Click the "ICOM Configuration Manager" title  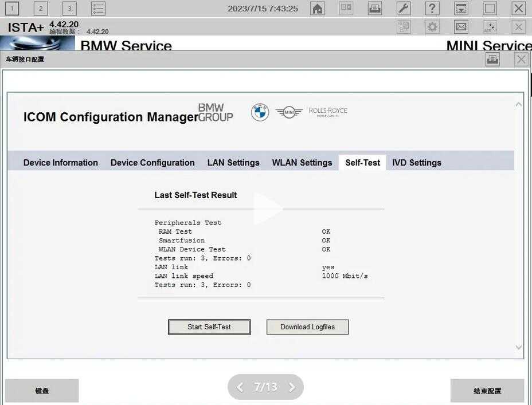pos(111,117)
